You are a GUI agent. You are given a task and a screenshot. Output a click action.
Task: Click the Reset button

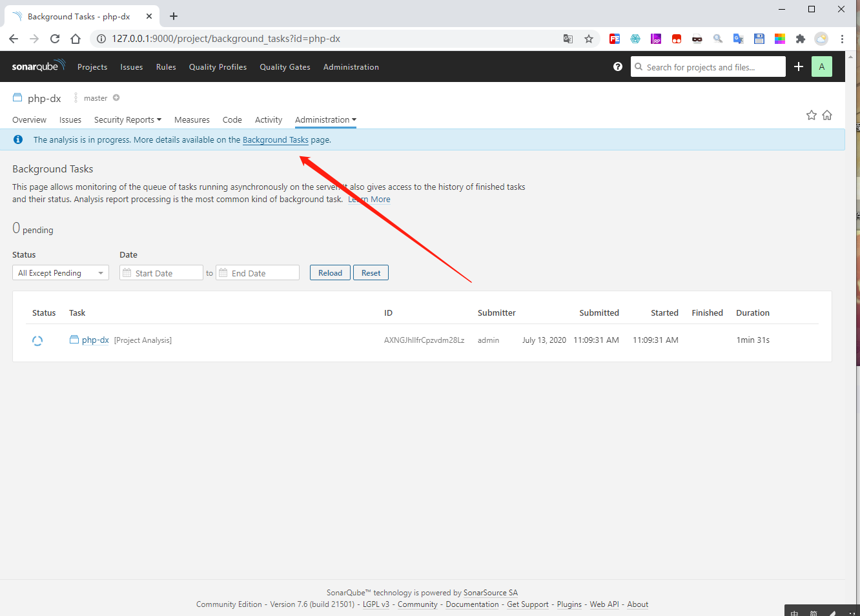(x=371, y=273)
